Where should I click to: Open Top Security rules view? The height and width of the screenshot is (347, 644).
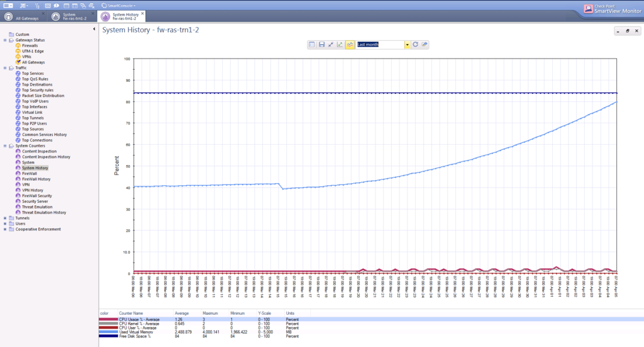pos(38,90)
